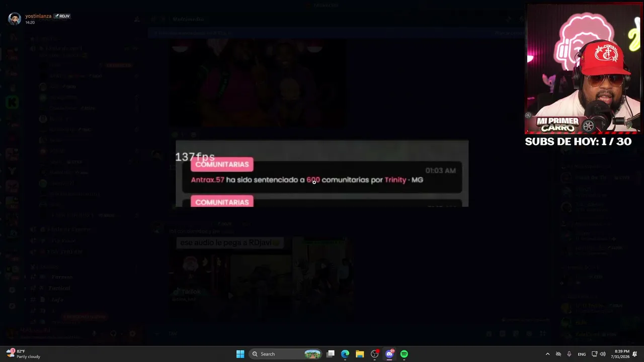Open the notification bell in the tray
The height and width of the screenshot is (362, 644).
click(635, 354)
